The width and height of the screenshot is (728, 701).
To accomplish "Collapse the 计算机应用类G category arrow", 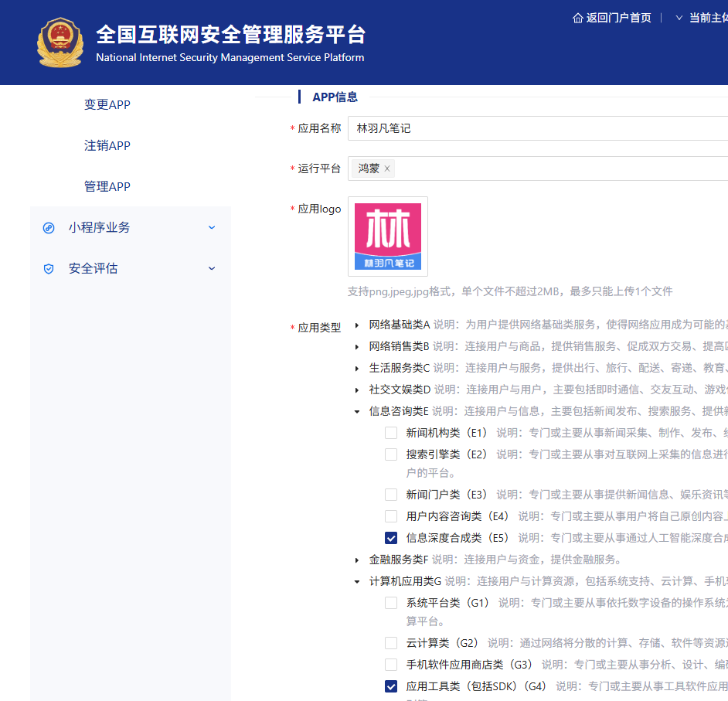I will tap(356, 582).
